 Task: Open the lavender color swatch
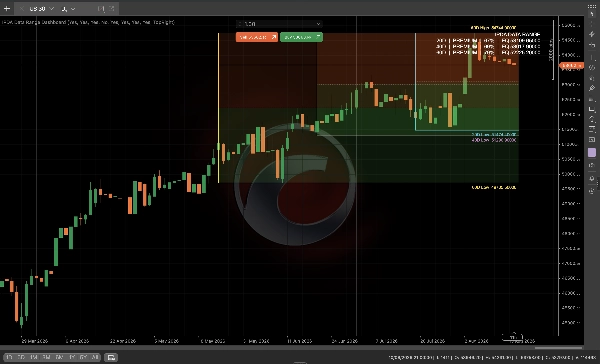(x=592, y=153)
